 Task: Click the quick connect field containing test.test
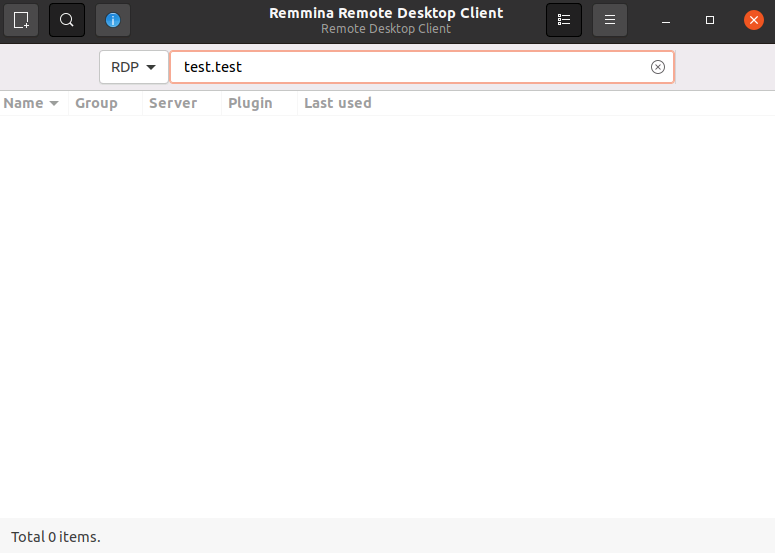point(422,67)
